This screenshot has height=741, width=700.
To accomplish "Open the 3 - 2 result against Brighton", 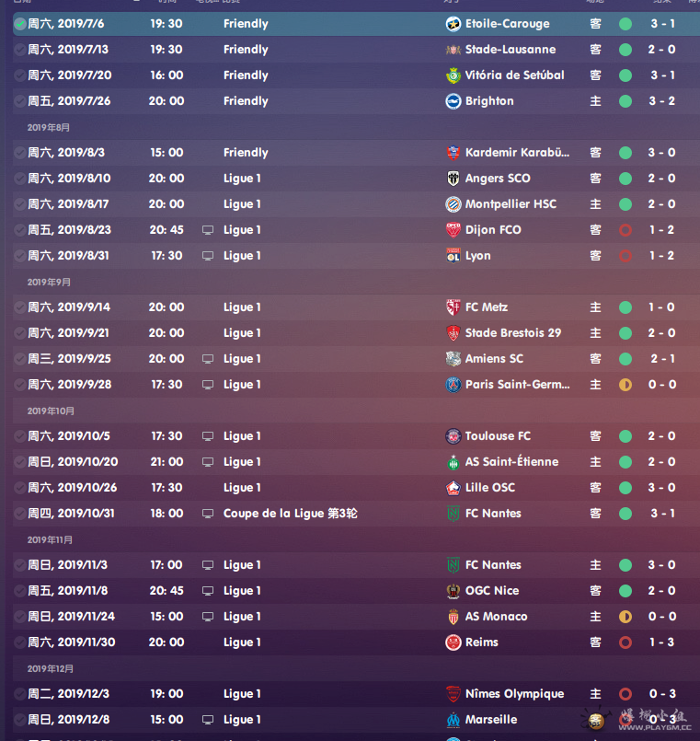I will coord(661,101).
